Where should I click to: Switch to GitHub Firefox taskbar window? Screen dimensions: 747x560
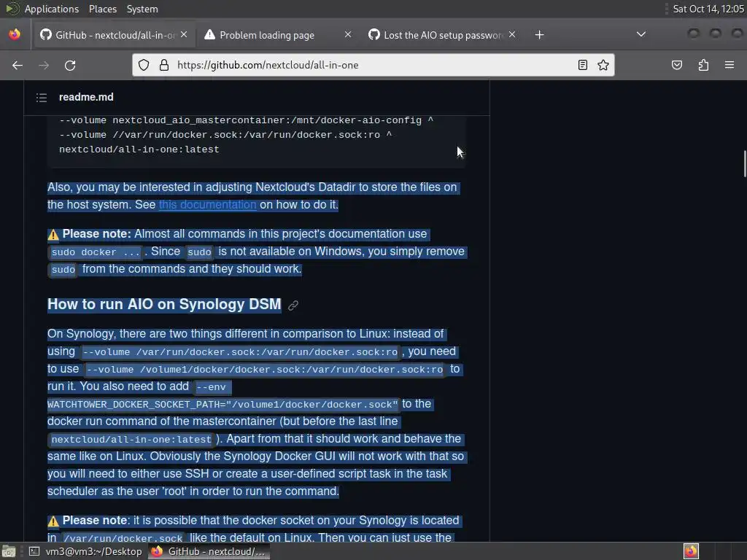click(x=209, y=551)
